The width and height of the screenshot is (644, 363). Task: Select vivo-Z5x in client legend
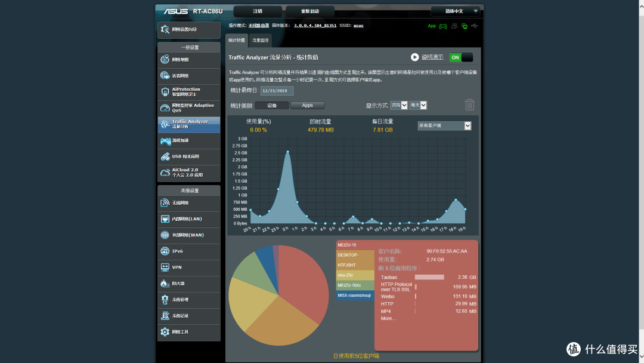[355, 275]
